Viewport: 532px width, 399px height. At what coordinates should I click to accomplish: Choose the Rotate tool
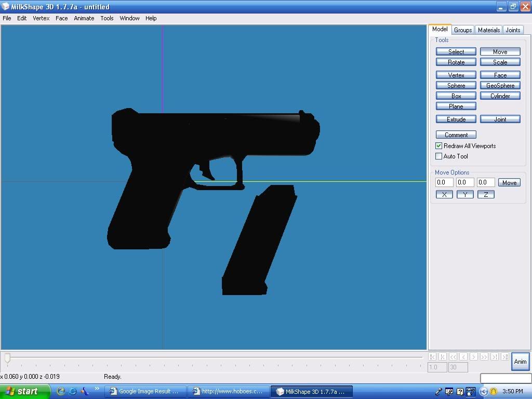(456, 62)
